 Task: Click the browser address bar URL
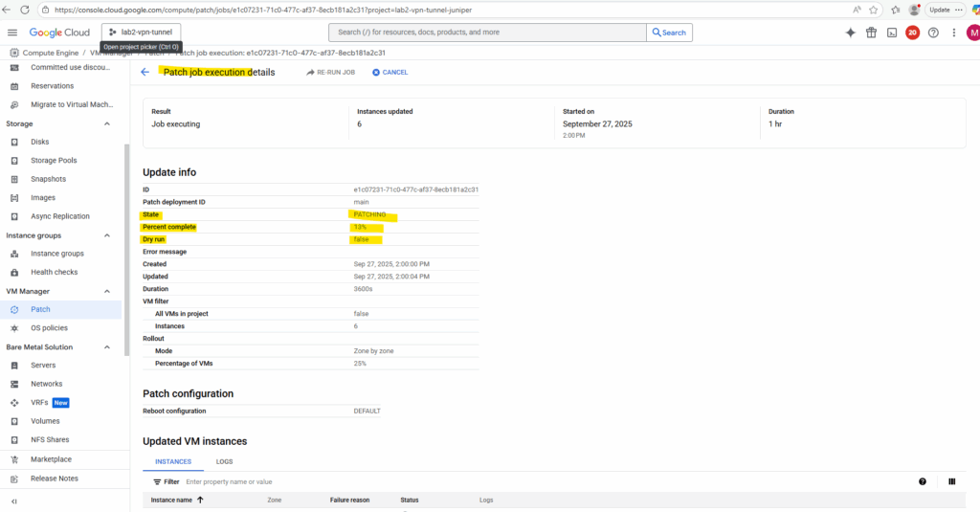click(x=262, y=10)
